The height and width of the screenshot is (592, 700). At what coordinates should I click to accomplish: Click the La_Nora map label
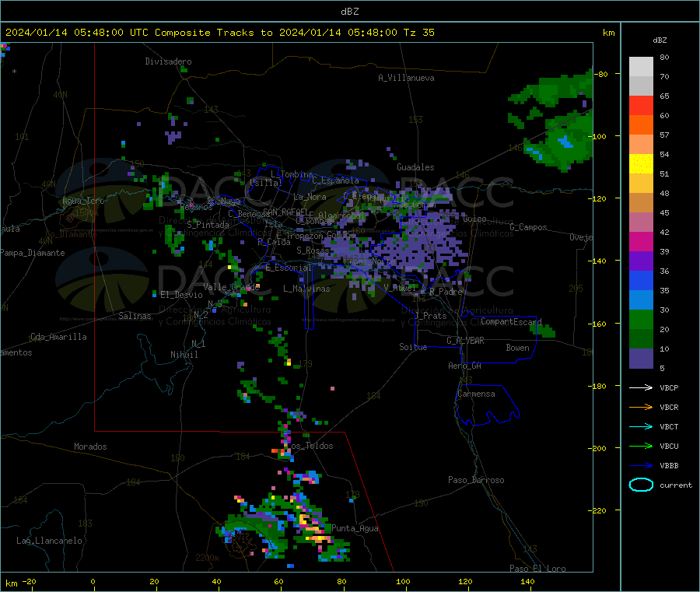click(310, 197)
